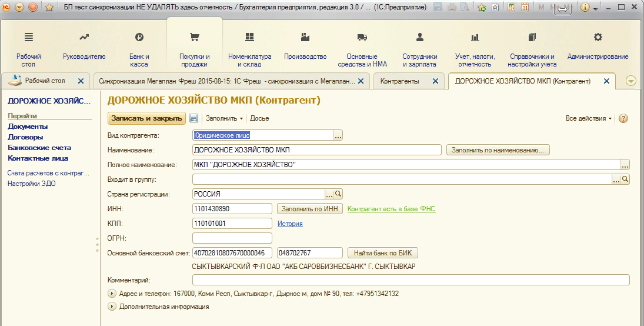Expand the Адрес и телефон section

click(x=112, y=293)
